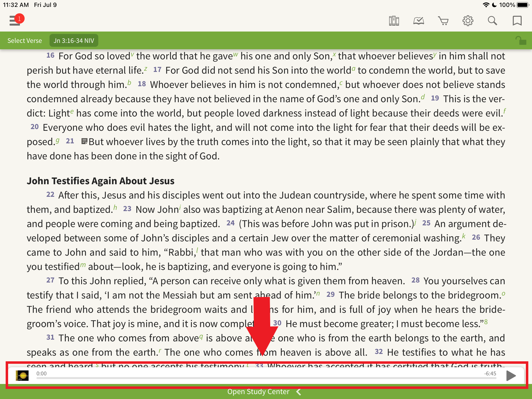Open the store shopping cart
This screenshot has width=532, height=399.
click(x=443, y=21)
